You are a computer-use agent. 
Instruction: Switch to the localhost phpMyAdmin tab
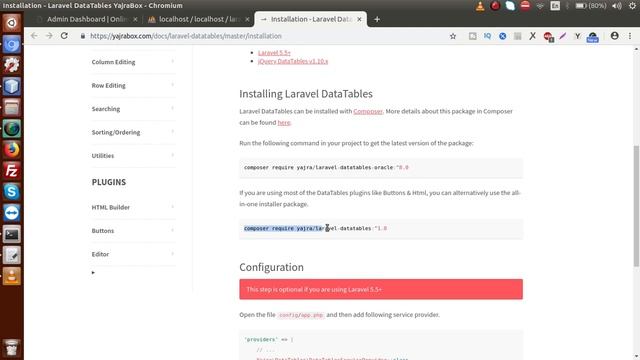[198, 19]
